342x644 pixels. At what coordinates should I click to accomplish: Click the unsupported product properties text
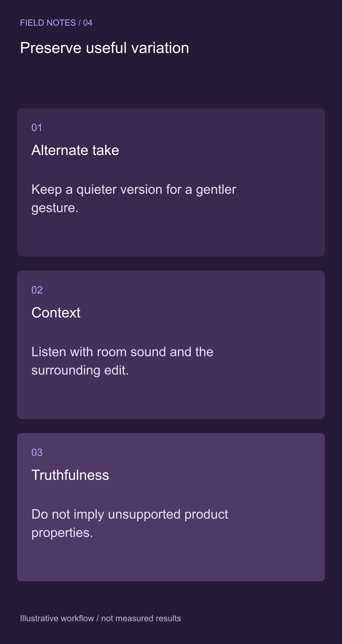coord(130,523)
